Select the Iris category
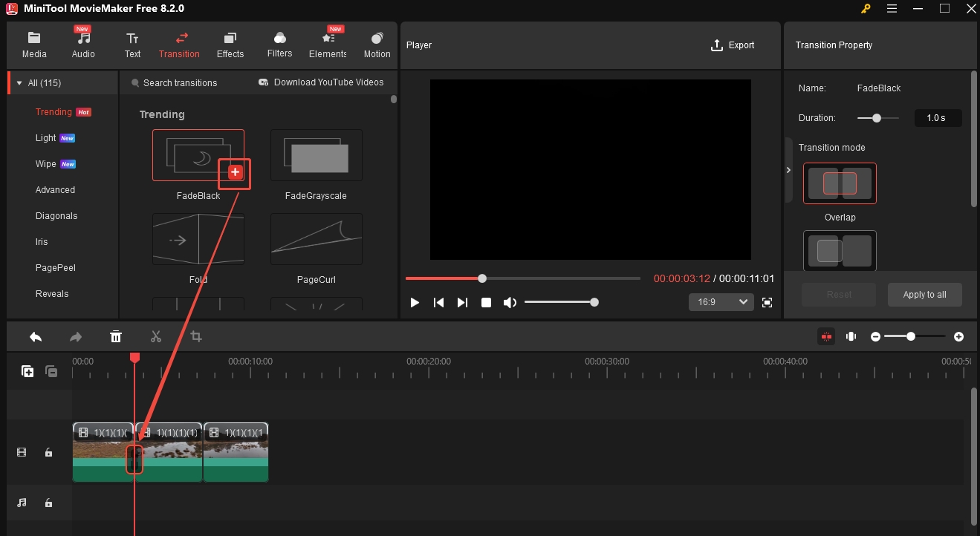Viewport: 980px width, 536px height. point(42,242)
